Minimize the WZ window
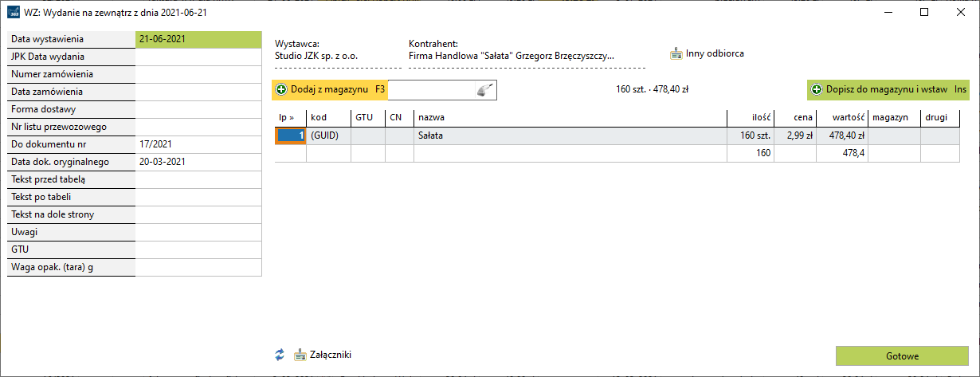 pos(888,13)
